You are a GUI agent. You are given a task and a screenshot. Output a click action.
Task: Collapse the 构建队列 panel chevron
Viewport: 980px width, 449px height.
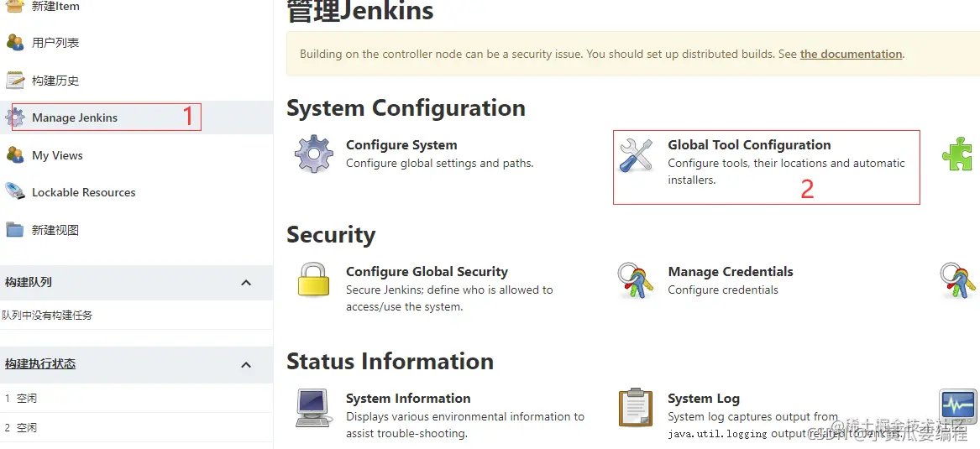(x=246, y=283)
